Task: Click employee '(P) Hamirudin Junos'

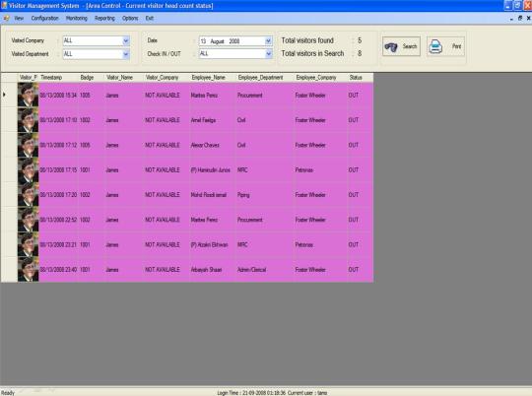Action: pos(211,170)
